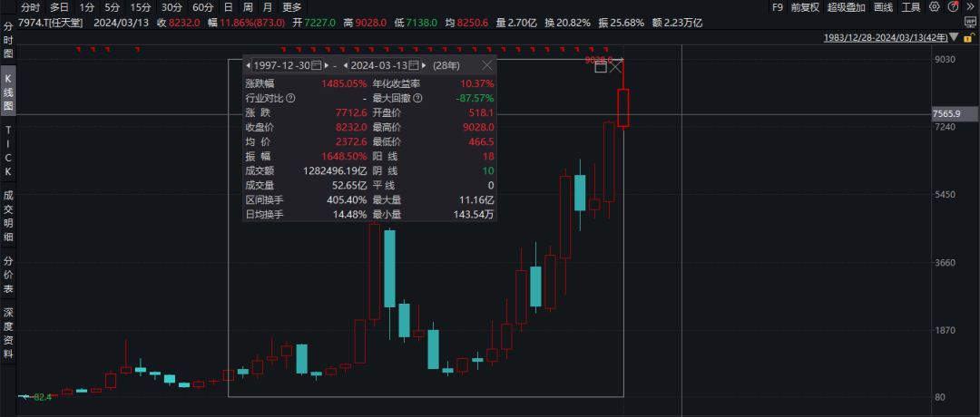This screenshot has height=417, width=980.
Task: Switch to the 日 daily K-line tab
Action: [228, 7]
